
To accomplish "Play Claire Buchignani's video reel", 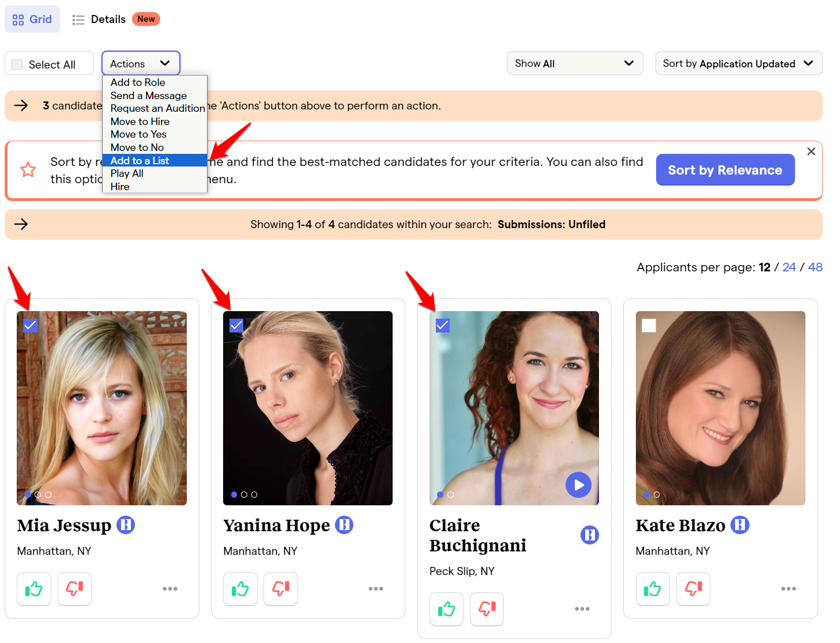I will [579, 485].
